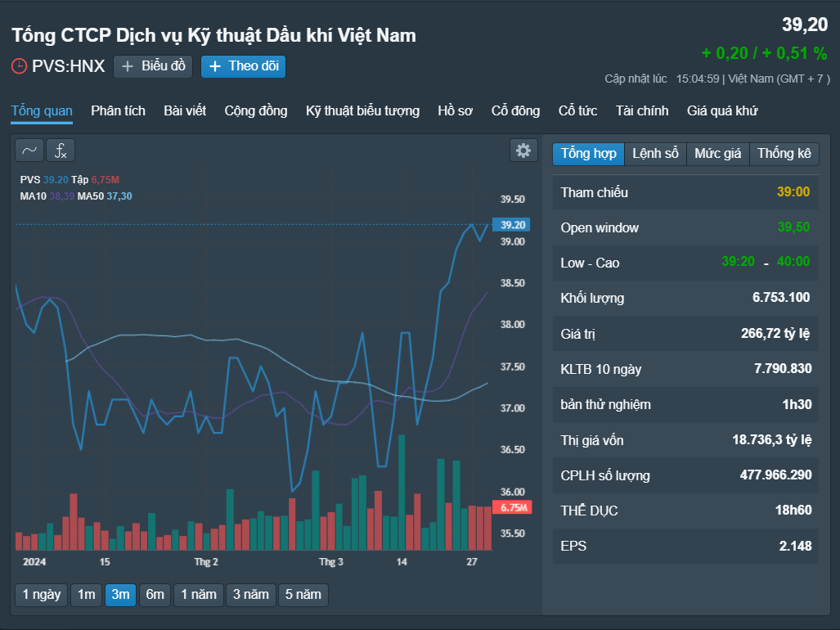Viewport: 840px width, 630px height.
Task: Click the Khối lượng value 6.753.100
Action: 781,298
